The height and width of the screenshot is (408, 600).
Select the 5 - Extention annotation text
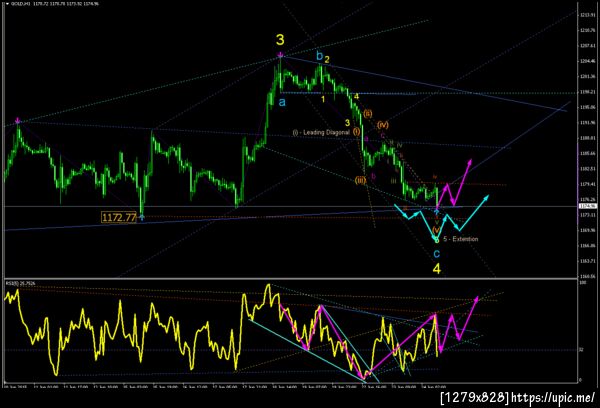click(461, 239)
